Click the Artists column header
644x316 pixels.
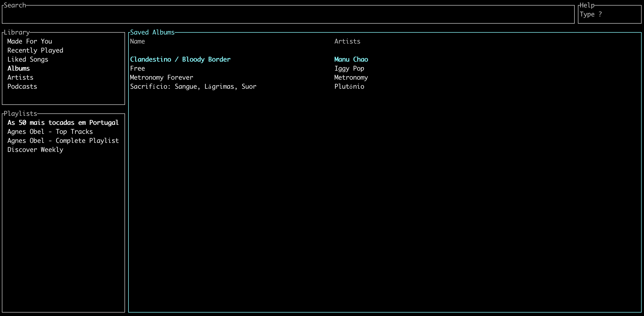(347, 41)
